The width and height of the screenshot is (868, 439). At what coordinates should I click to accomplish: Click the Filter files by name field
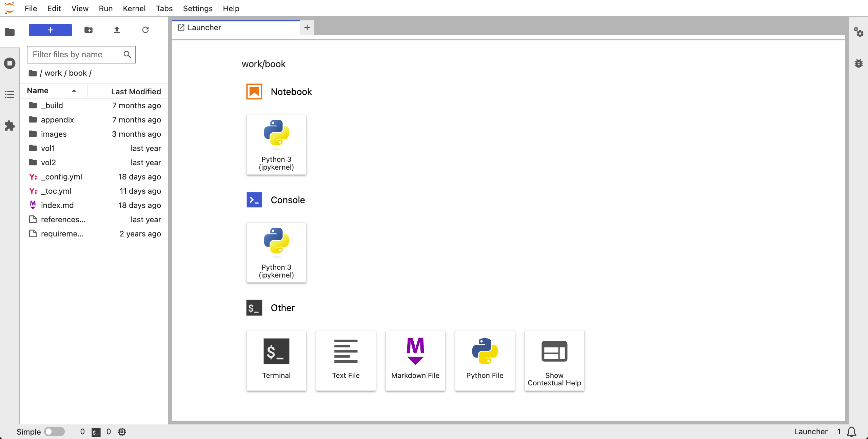(76, 55)
